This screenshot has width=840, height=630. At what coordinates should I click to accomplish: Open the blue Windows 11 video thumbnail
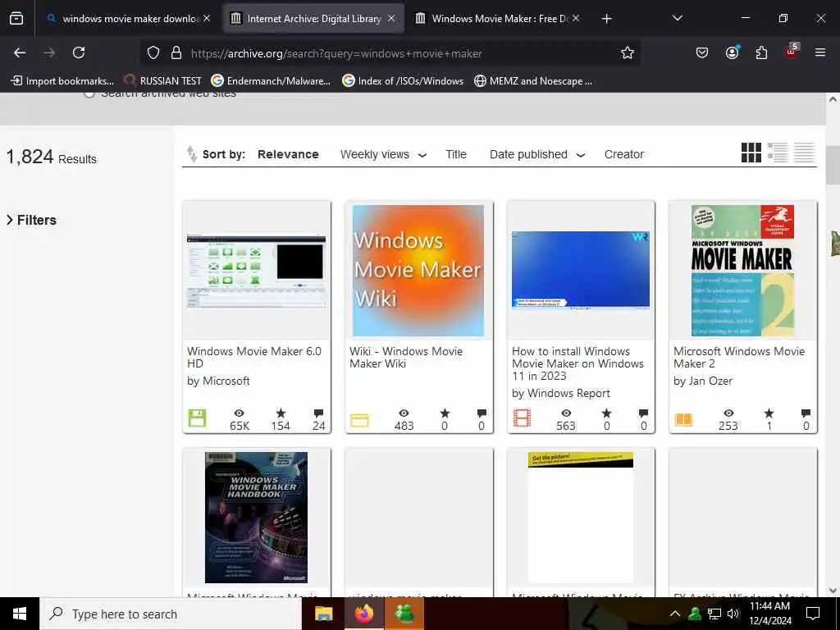(x=580, y=271)
